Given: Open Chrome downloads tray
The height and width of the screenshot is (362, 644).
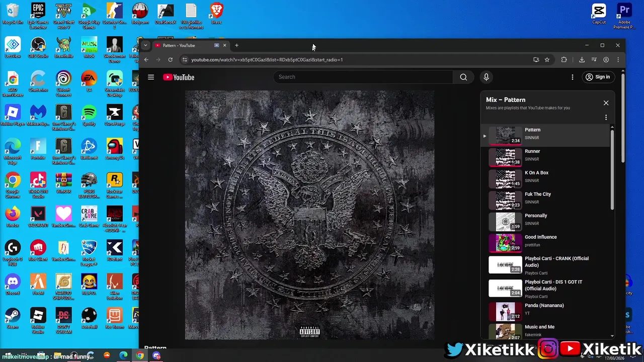Looking at the screenshot, I should tap(582, 60).
